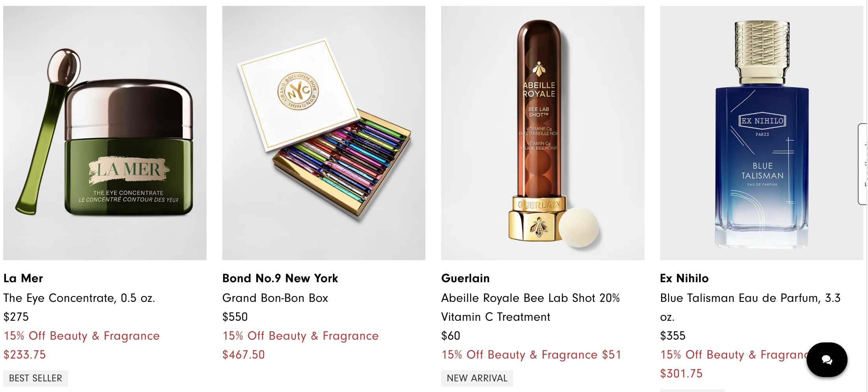868x392 pixels.
Task: Open Bond No.9 Bon-Bon Box image
Action: [323, 133]
